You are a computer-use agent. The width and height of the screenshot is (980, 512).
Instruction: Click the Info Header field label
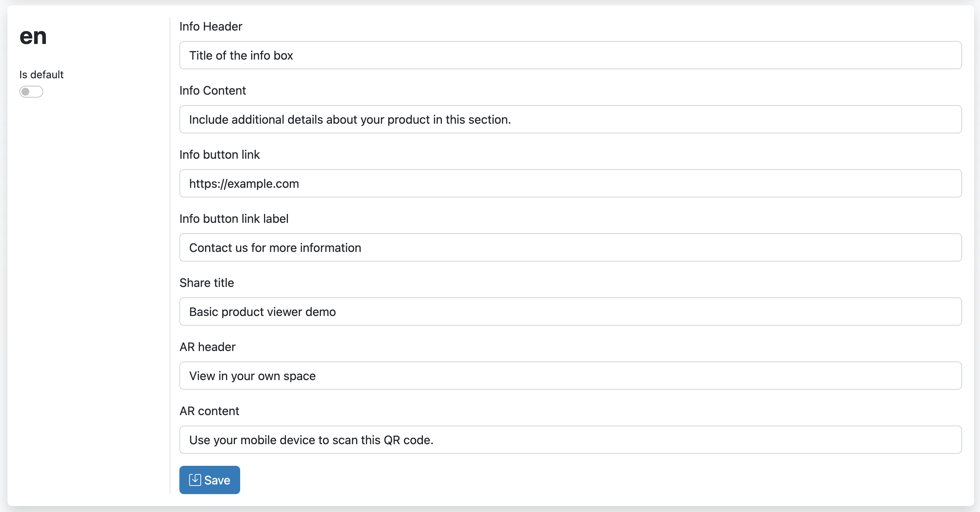[x=210, y=26]
